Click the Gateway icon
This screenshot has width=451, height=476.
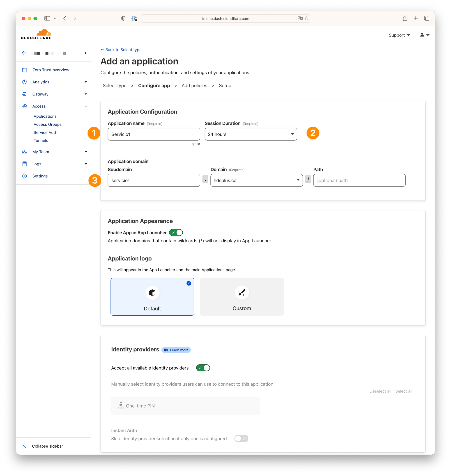pyautogui.click(x=25, y=94)
